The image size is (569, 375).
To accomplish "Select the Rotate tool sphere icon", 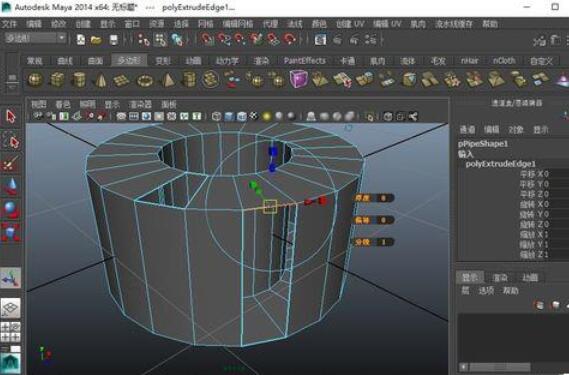I will [x=11, y=209].
